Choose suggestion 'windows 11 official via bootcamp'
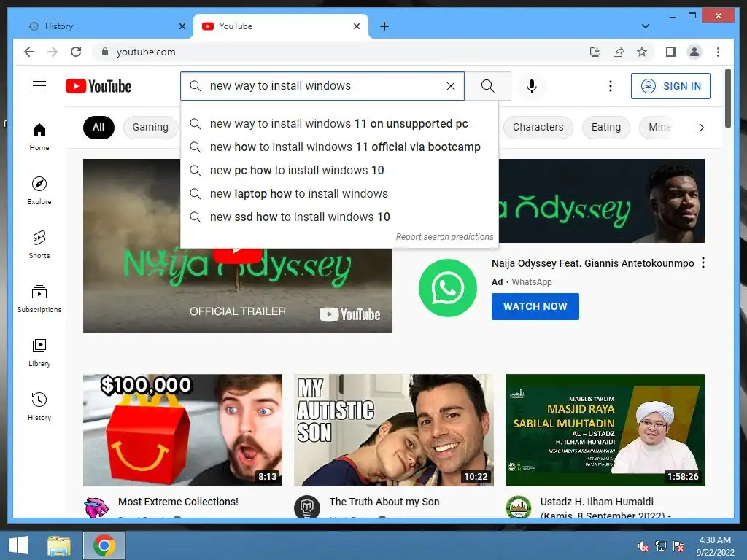 coord(339,147)
